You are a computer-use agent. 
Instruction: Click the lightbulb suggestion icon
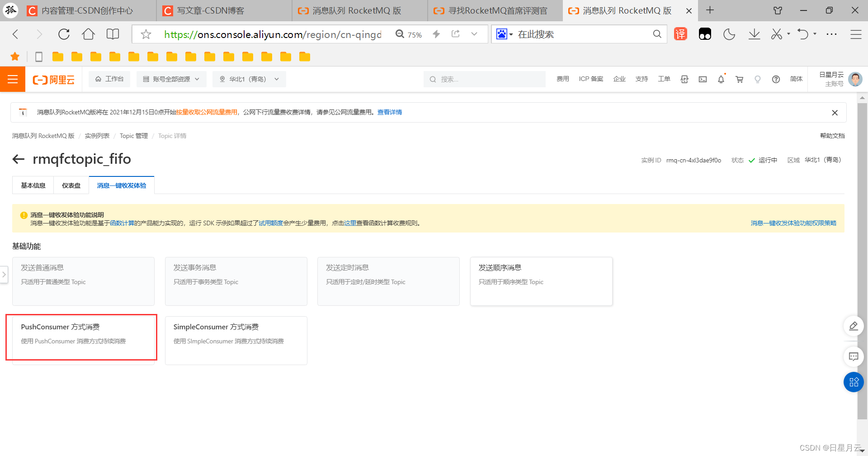(758, 79)
